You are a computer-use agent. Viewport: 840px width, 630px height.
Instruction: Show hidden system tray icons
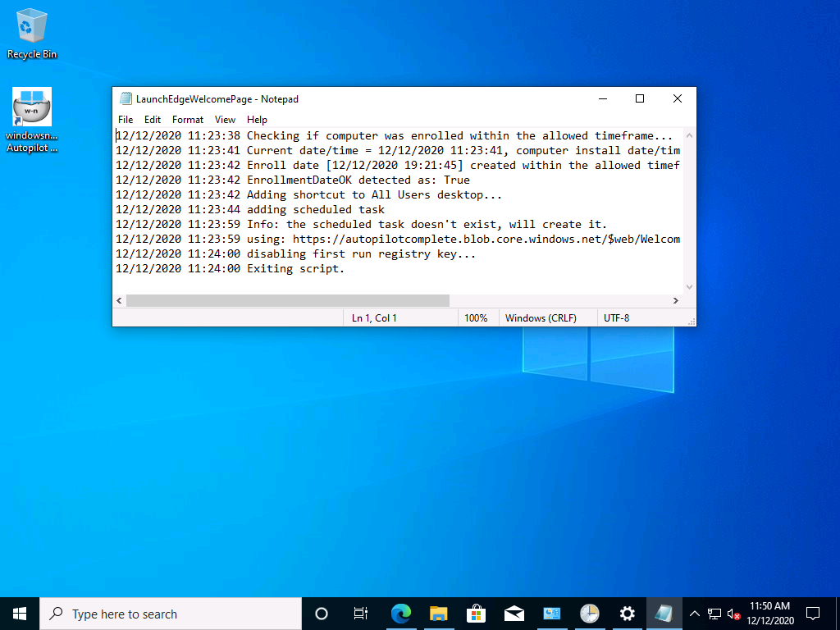(694, 614)
